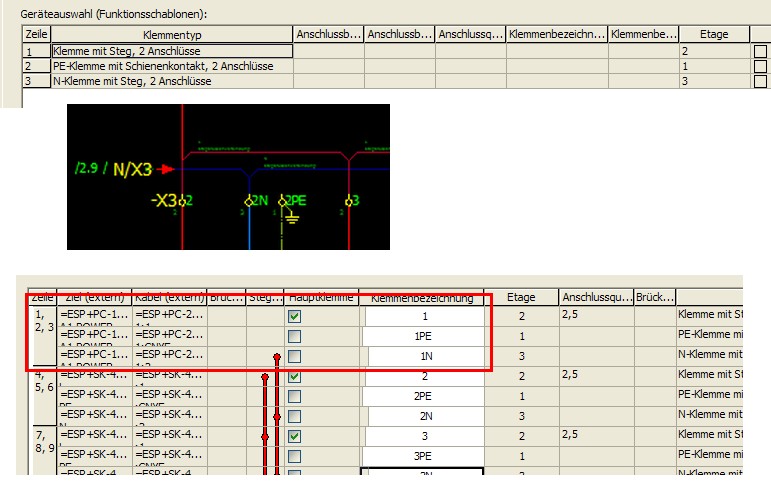
Task: Select the -X3 terminal strip designation
Action: tap(164, 201)
